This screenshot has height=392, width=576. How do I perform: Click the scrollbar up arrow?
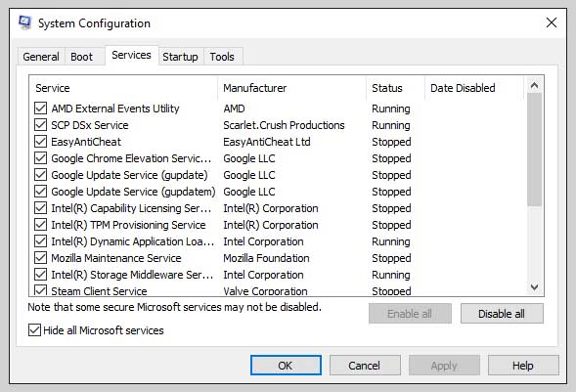(x=535, y=85)
